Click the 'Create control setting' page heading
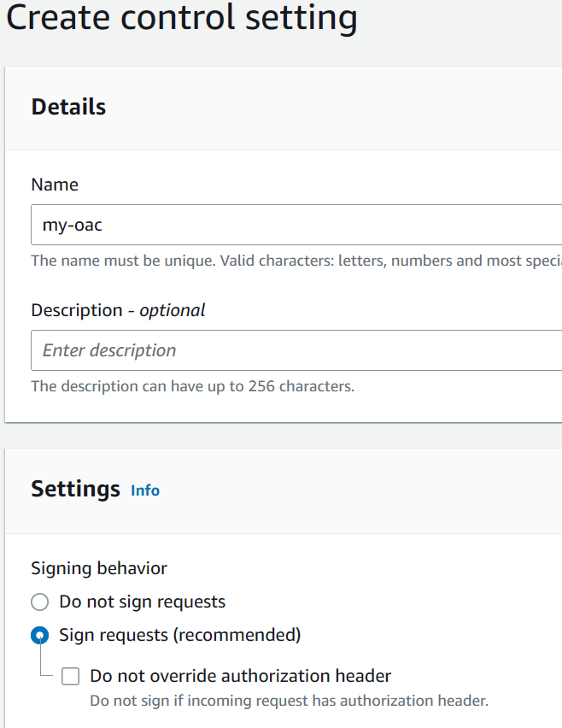This screenshot has height=728, width=562. (x=181, y=19)
